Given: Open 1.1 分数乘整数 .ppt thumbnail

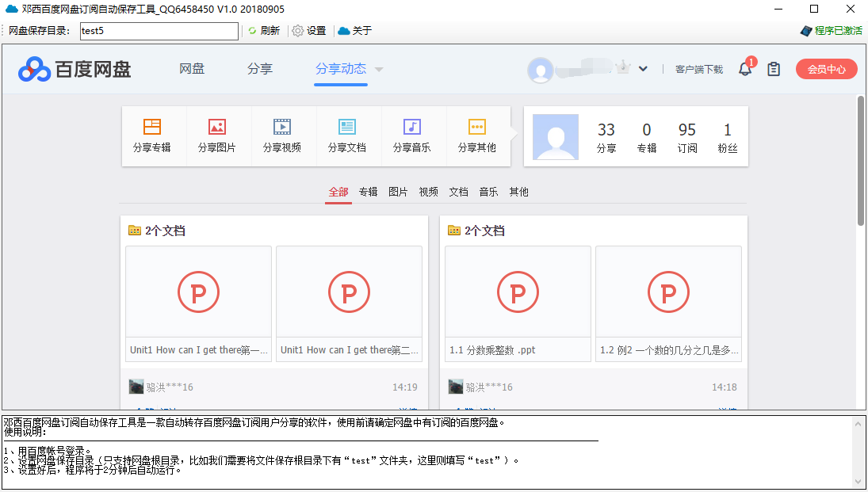Looking at the screenshot, I should pos(518,292).
